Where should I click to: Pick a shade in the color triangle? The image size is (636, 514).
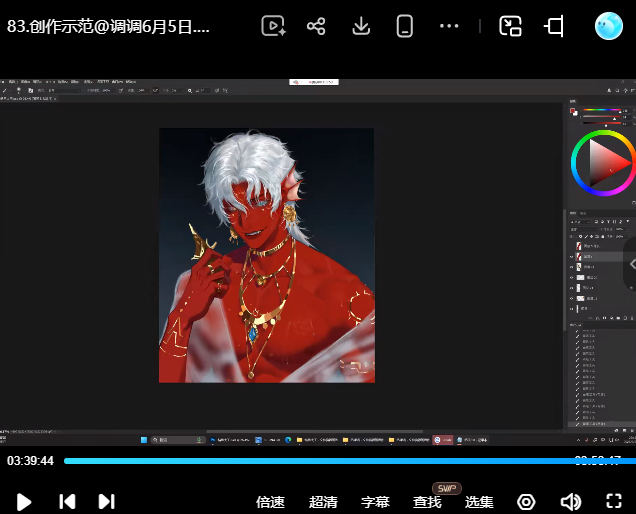click(x=606, y=162)
